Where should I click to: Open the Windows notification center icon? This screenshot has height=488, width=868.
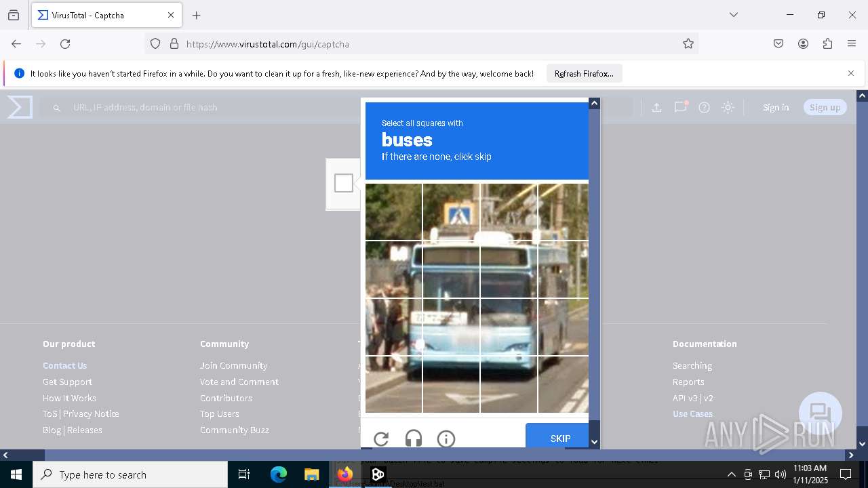coord(846,474)
